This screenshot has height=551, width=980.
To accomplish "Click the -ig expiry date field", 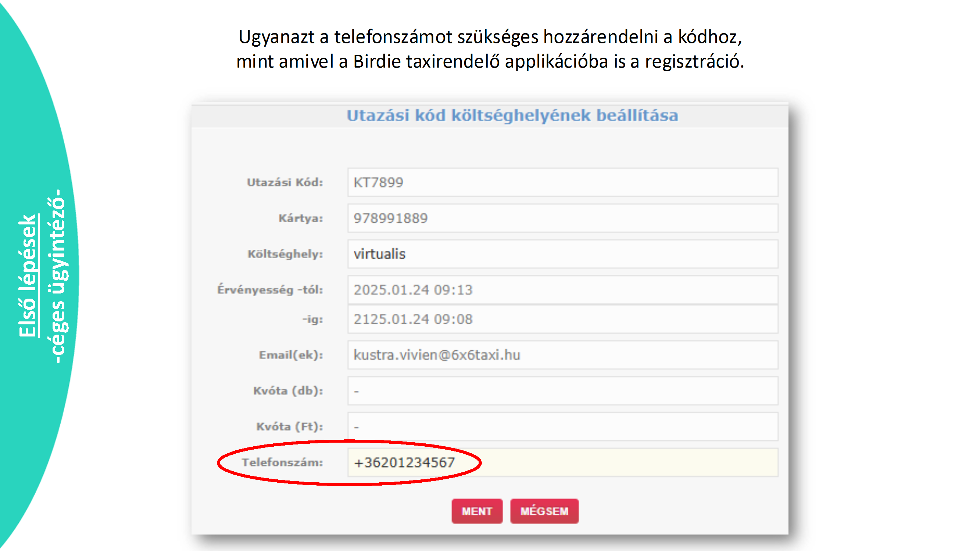I will 563,319.
